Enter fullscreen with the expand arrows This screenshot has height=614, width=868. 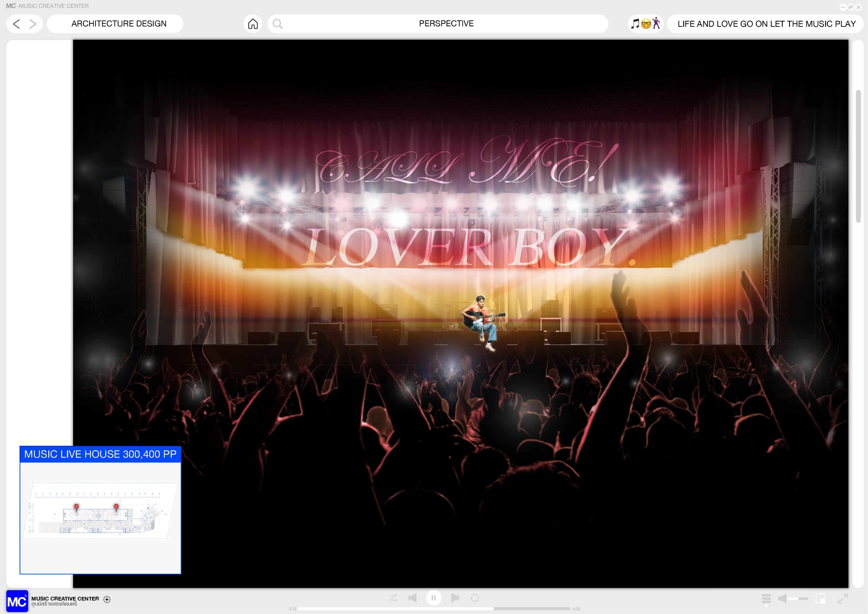[x=843, y=598]
